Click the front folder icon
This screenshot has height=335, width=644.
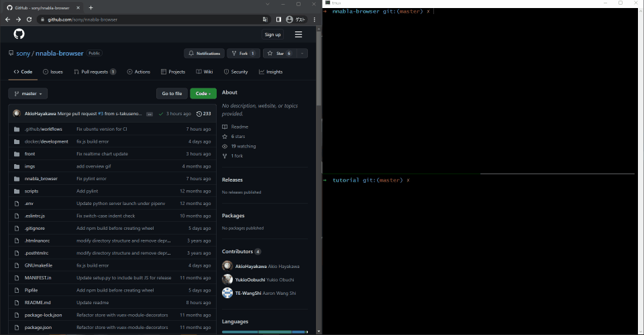(17, 153)
